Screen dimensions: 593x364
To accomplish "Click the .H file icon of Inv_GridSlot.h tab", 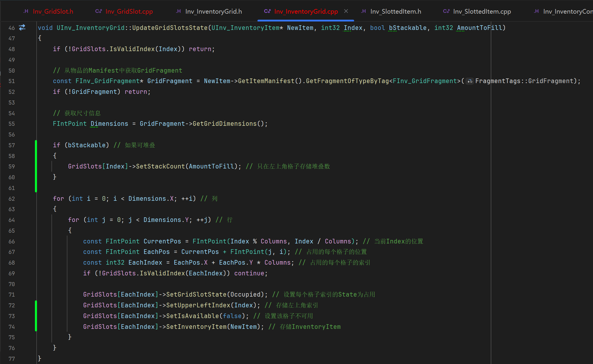I will click(26, 11).
